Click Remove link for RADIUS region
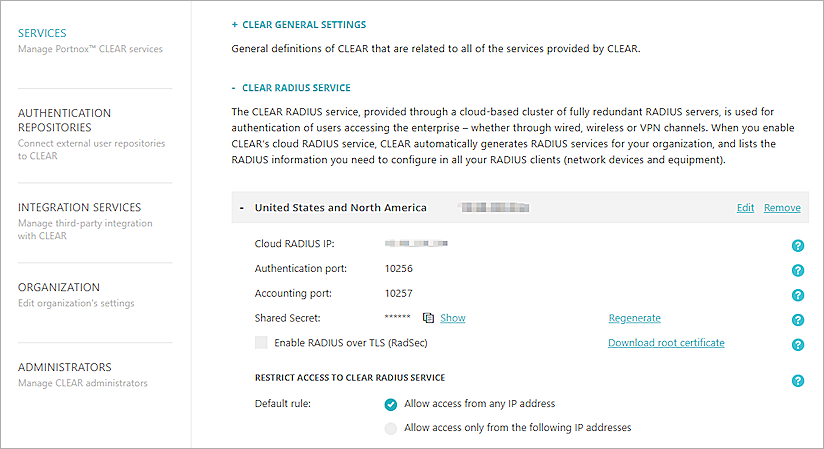 [x=782, y=208]
